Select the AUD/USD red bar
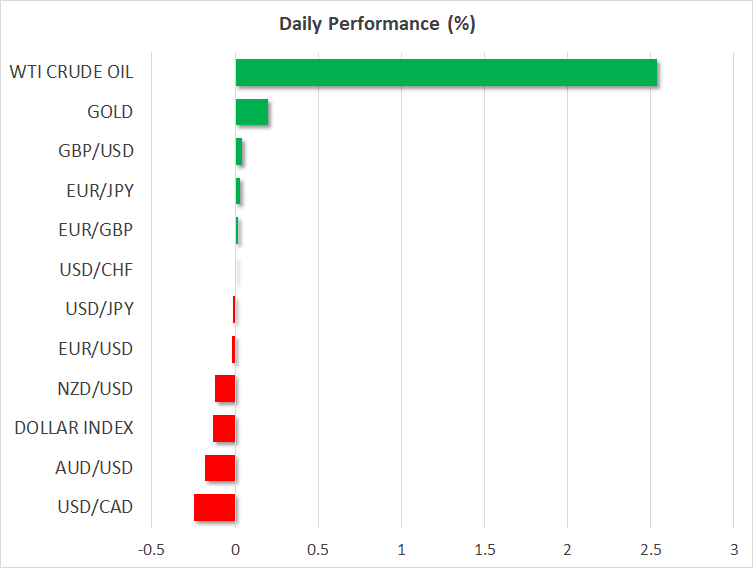 tap(220, 468)
